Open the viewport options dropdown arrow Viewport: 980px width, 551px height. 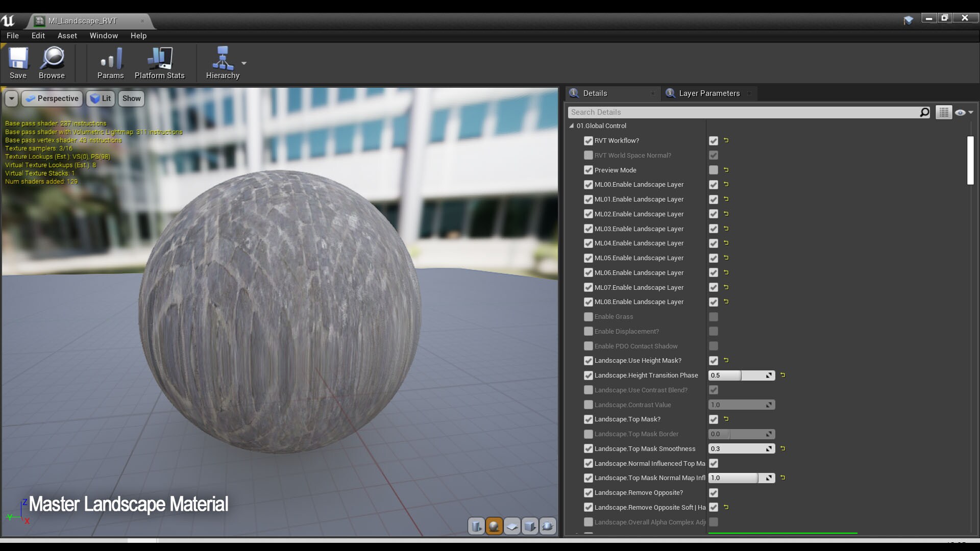point(11,98)
